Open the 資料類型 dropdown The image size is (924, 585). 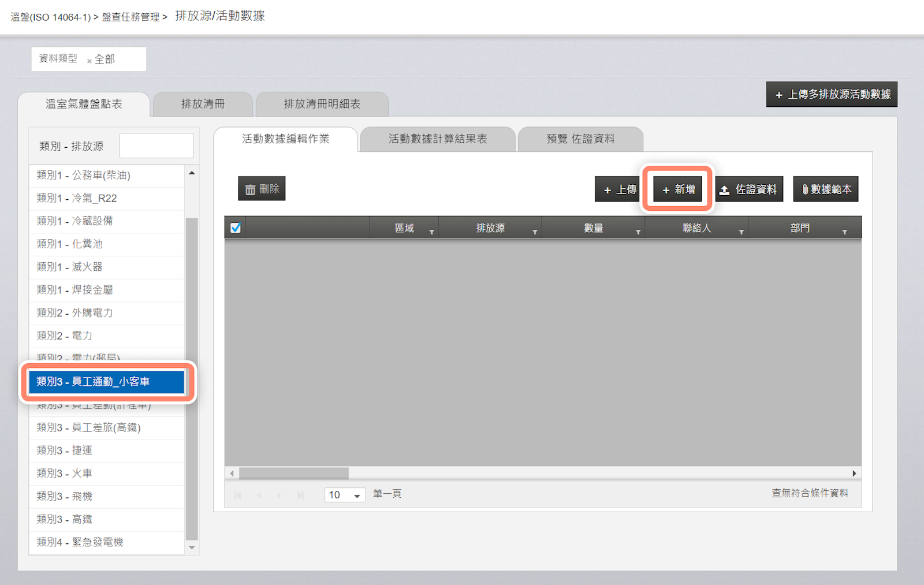click(89, 59)
